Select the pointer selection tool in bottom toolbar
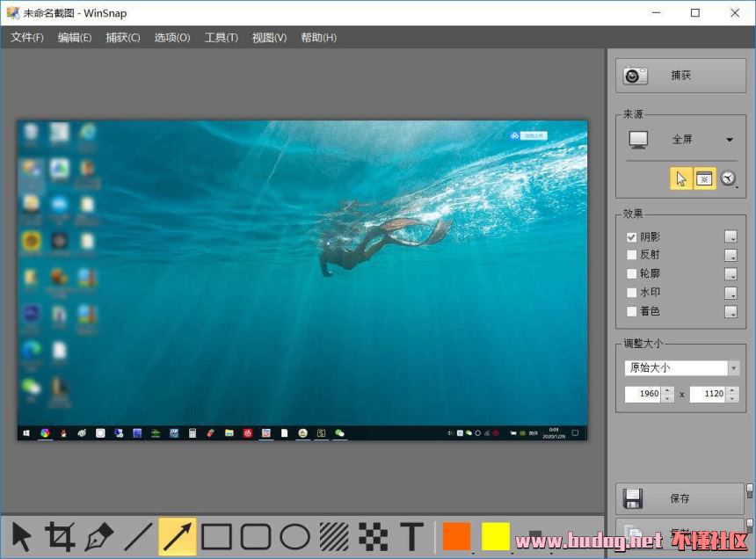756x559 pixels. [x=22, y=536]
